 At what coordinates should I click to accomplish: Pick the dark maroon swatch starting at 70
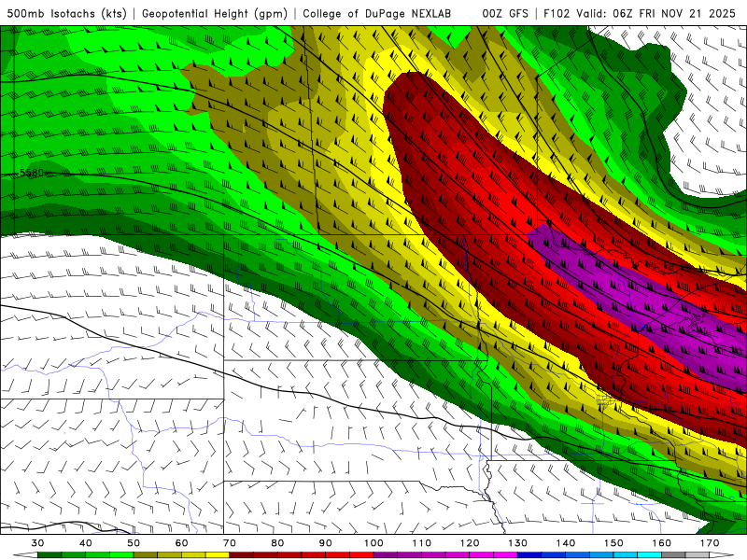242,555
